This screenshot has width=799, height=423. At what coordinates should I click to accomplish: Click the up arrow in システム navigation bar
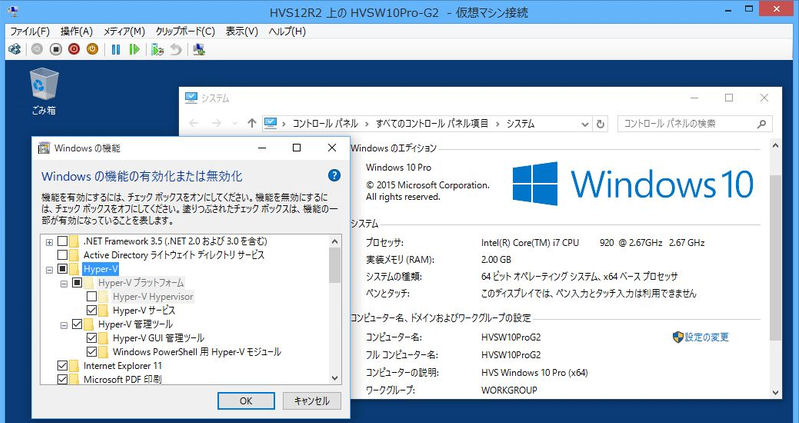251,123
